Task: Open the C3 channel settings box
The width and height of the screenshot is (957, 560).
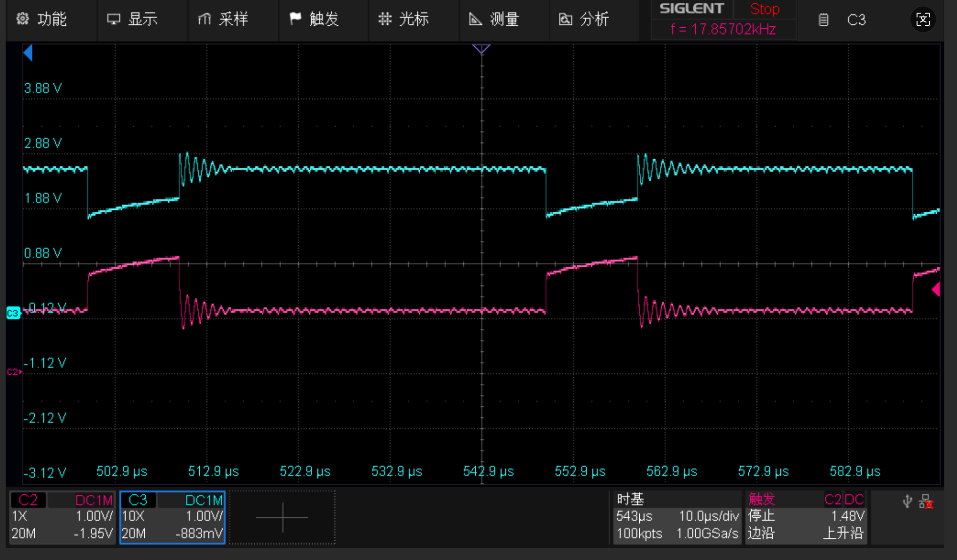Action: (x=173, y=517)
